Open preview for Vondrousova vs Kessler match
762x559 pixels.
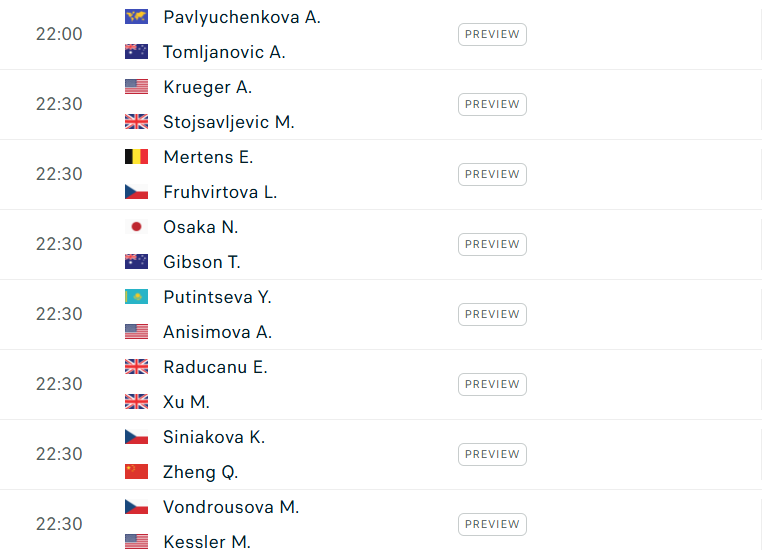492,524
